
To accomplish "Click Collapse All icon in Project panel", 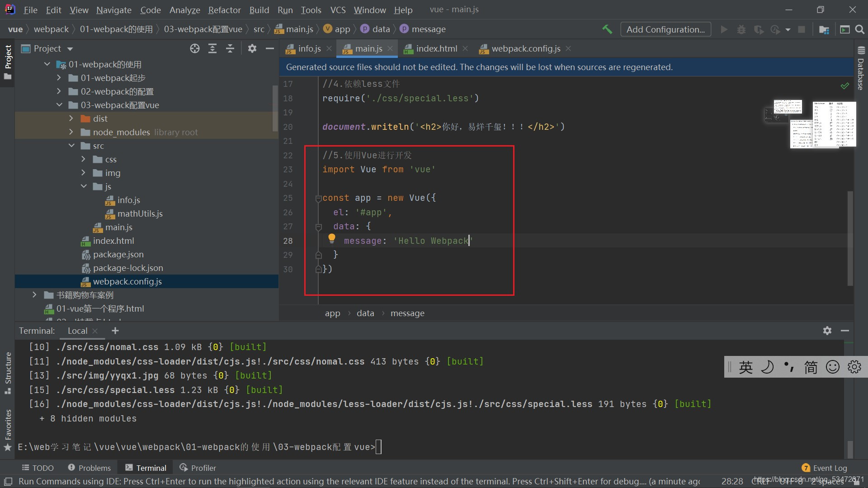I will pos(230,48).
